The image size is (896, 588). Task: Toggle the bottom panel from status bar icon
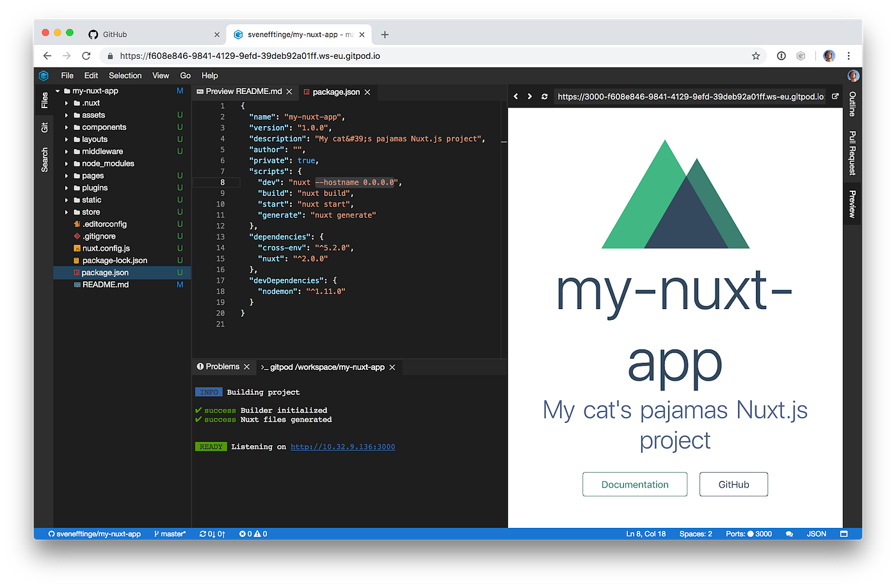[x=844, y=533]
